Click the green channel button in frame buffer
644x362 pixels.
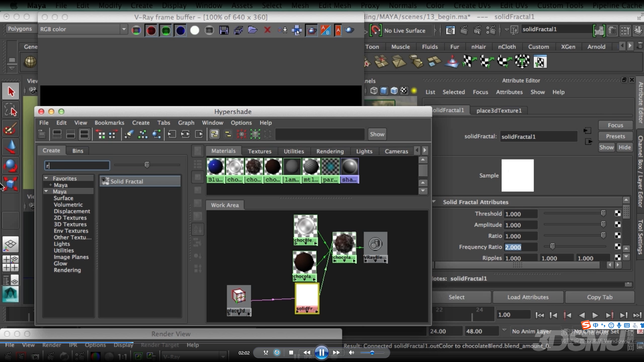(x=166, y=31)
